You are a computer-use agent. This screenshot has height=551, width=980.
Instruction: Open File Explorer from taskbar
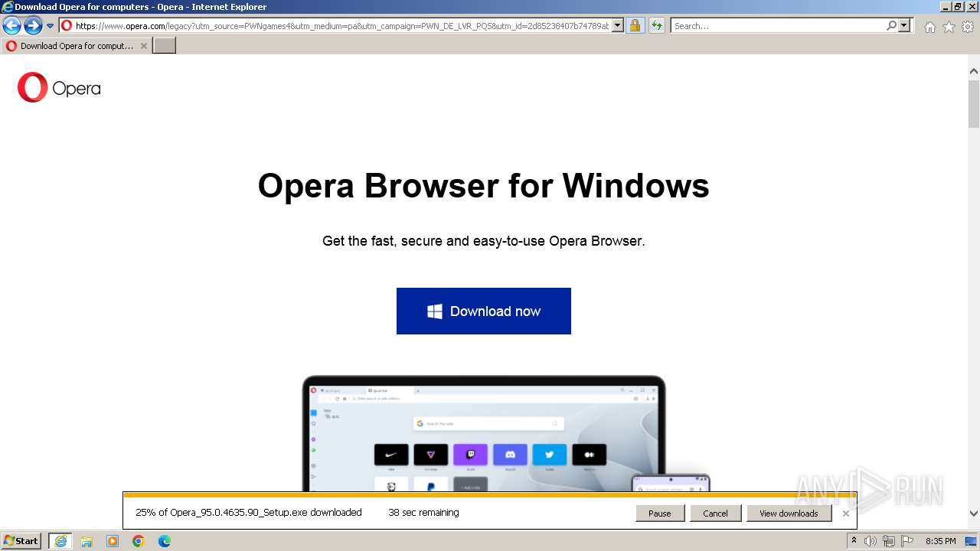(x=87, y=541)
